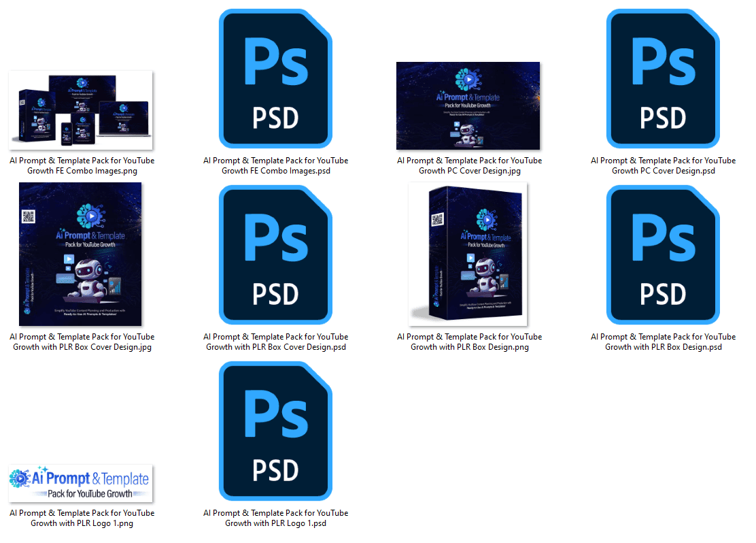Click the filename text 'FE Combo Images.png'

pyautogui.click(x=82, y=166)
